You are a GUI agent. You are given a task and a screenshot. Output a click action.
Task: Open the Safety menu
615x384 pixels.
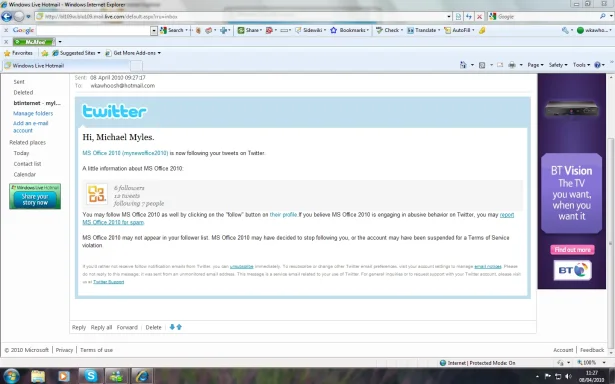click(x=558, y=65)
